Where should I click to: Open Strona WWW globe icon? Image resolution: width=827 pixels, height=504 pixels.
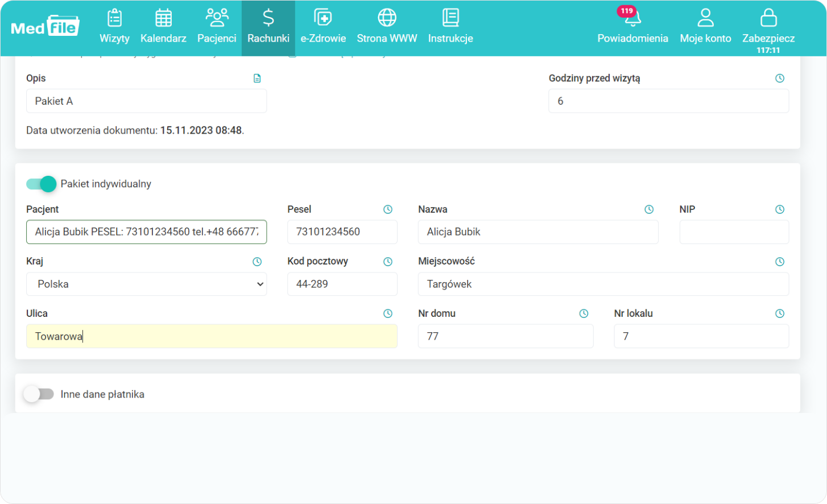387,18
